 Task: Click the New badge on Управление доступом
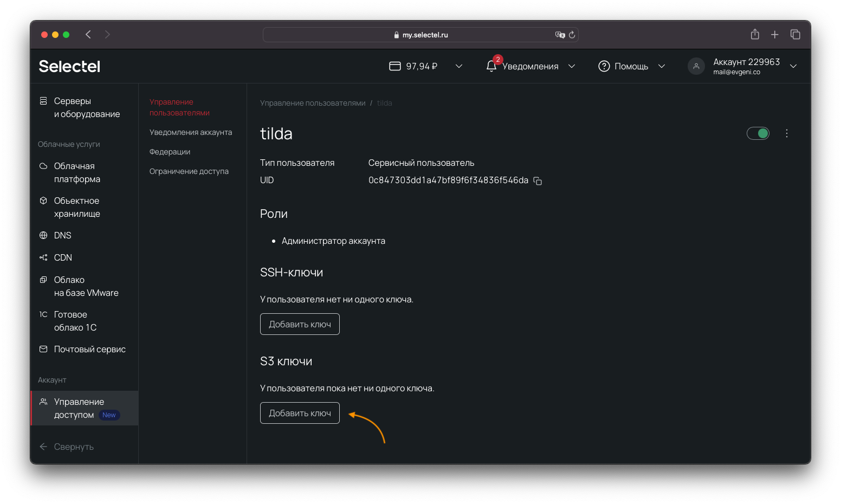coord(109,415)
